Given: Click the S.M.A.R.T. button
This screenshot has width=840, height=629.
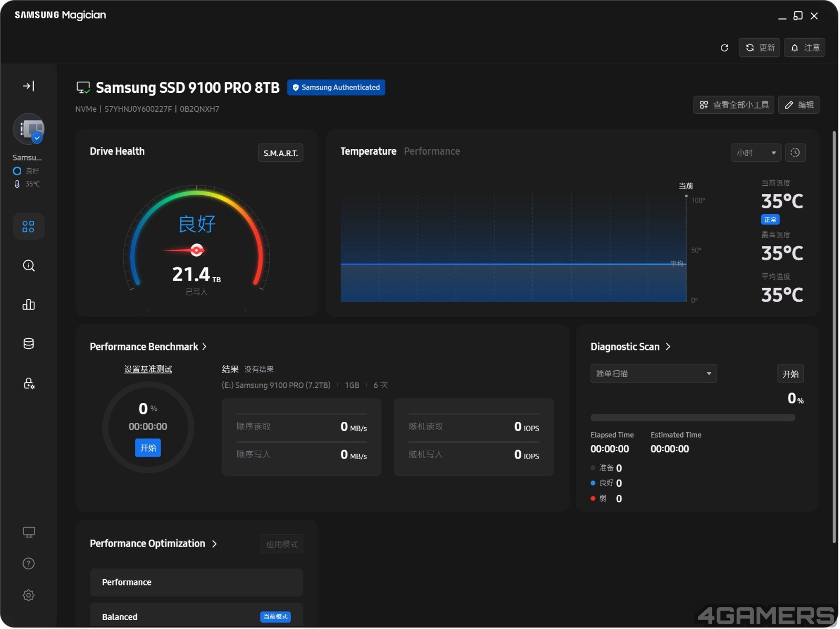Looking at the screenshot, I should [281, 153].
